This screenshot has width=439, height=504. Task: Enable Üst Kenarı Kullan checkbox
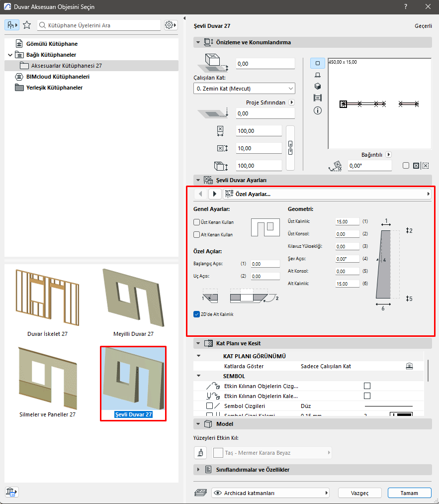197,222
